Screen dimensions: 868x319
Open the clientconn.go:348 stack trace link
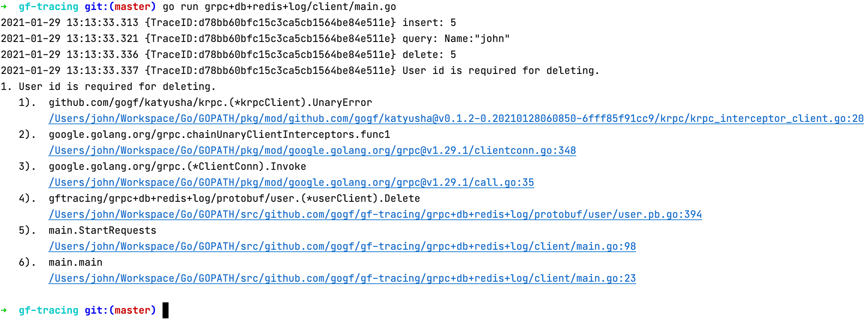point(312,151)
